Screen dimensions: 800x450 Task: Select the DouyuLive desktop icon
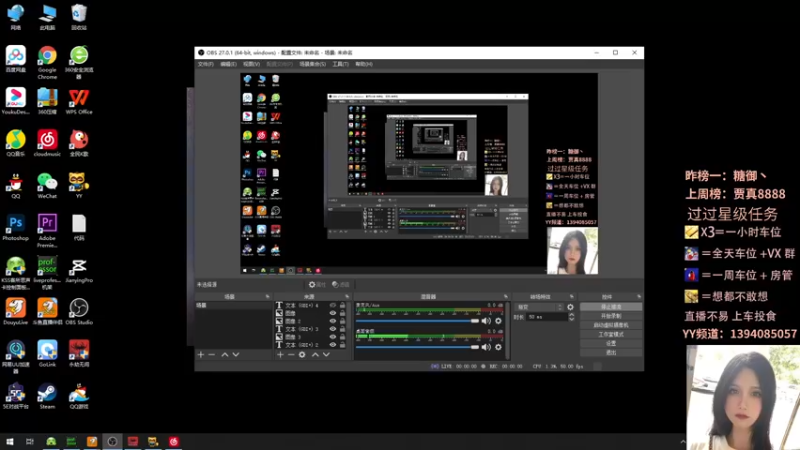[16, 311]
